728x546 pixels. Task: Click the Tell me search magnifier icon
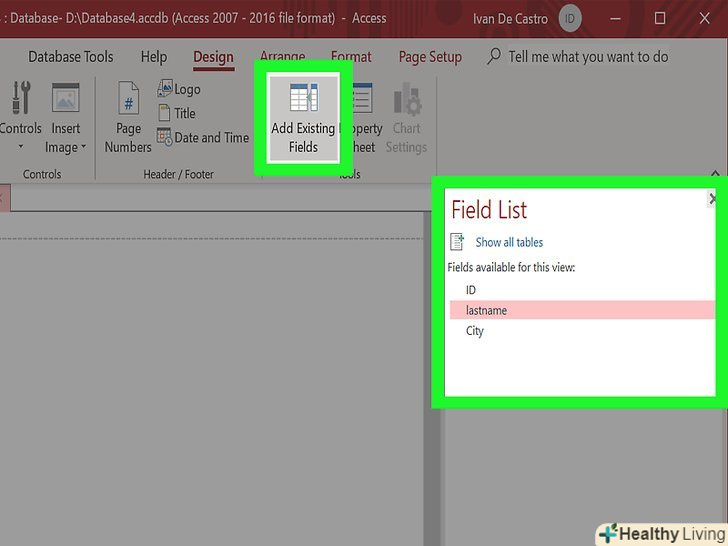(x=494, y=57)
